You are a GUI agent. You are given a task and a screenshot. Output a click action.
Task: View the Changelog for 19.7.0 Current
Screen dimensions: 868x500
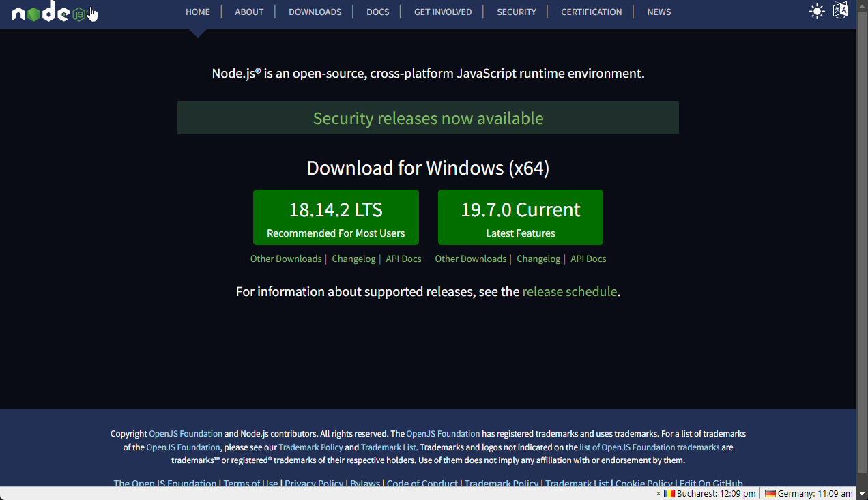tap(538, 259)
